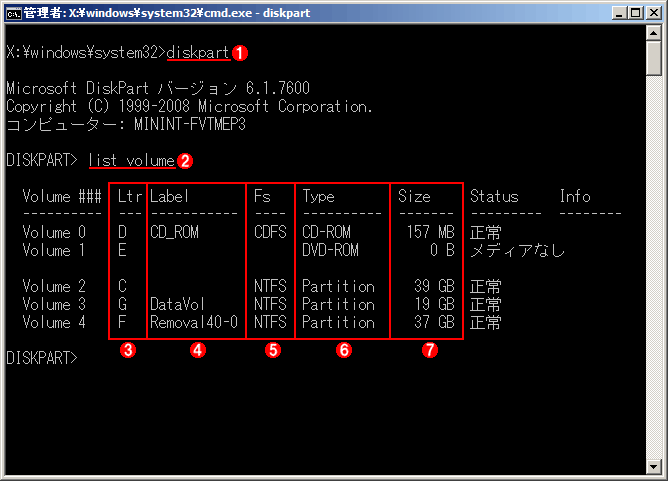Click the '39 GB' size value
The width and height of the screenshot is (668, 481).
pyautogui.click(x=435, y=286)
